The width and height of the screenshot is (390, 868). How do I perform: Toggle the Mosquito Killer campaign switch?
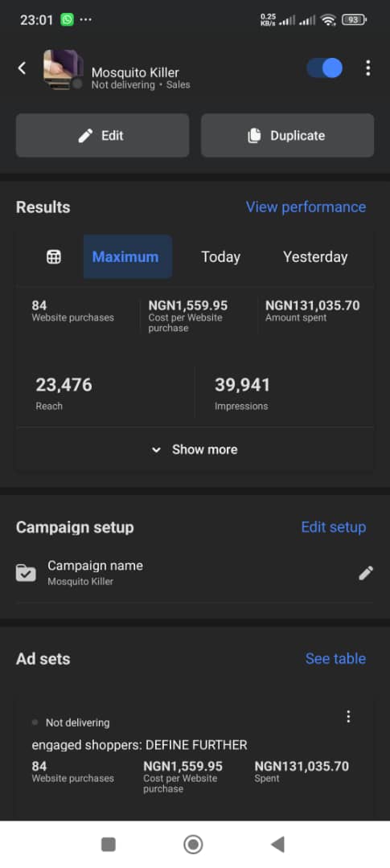coord(325,68)
